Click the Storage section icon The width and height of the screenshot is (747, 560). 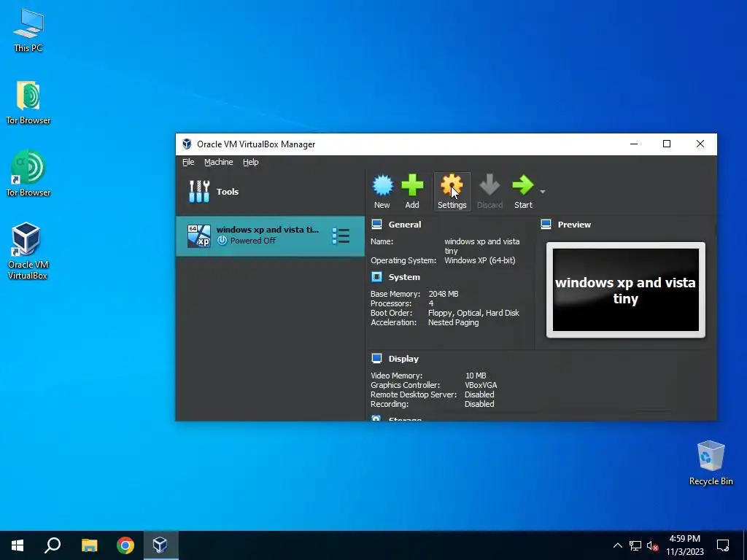coord(376,419)
